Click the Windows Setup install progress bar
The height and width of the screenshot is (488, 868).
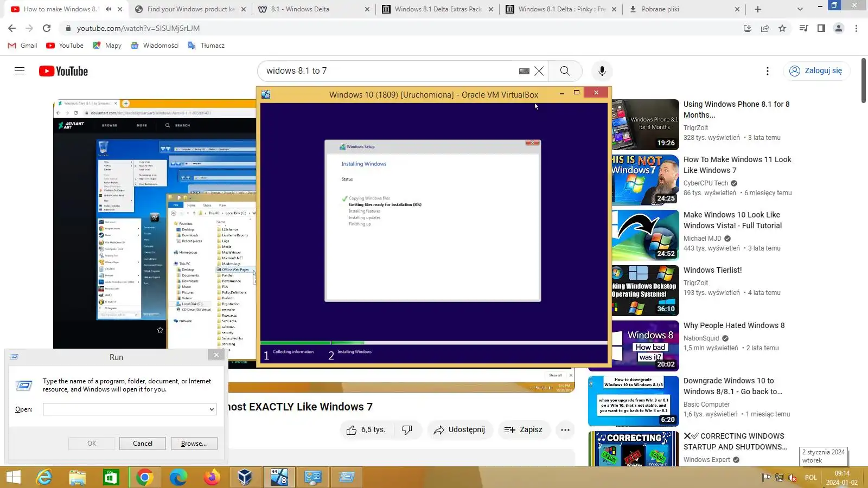coord(433,343)
